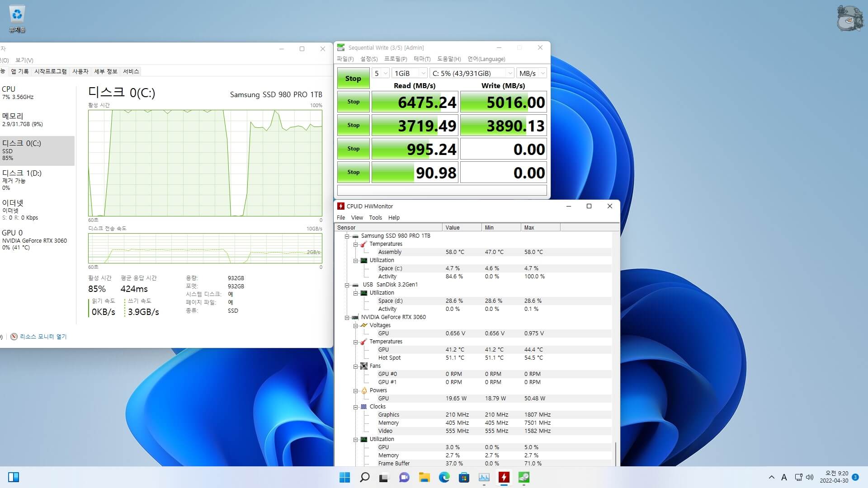Open the notification count badge
The width and height of the screenshot is (868, 488).
[x=855, y=477]
